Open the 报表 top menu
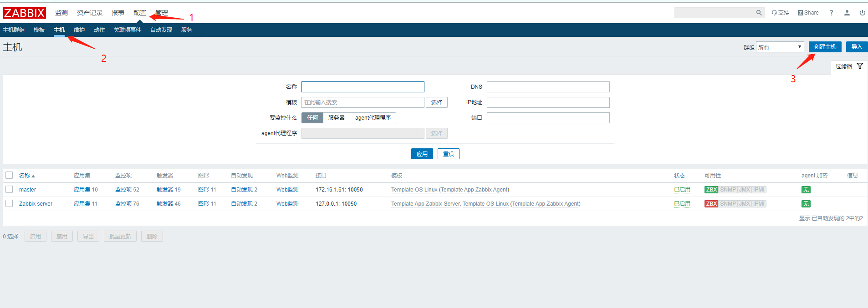Screen dimensions: 868x308 (118, 13)
